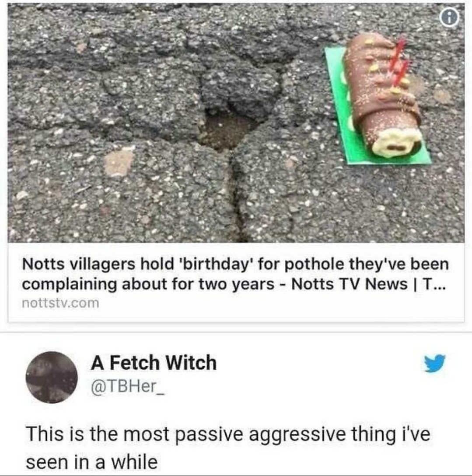Open the headline starting "Notts villagers hold 'birthday'"
Image resolution: width=472 pixels, height=476 pixels.
[235, 274]
